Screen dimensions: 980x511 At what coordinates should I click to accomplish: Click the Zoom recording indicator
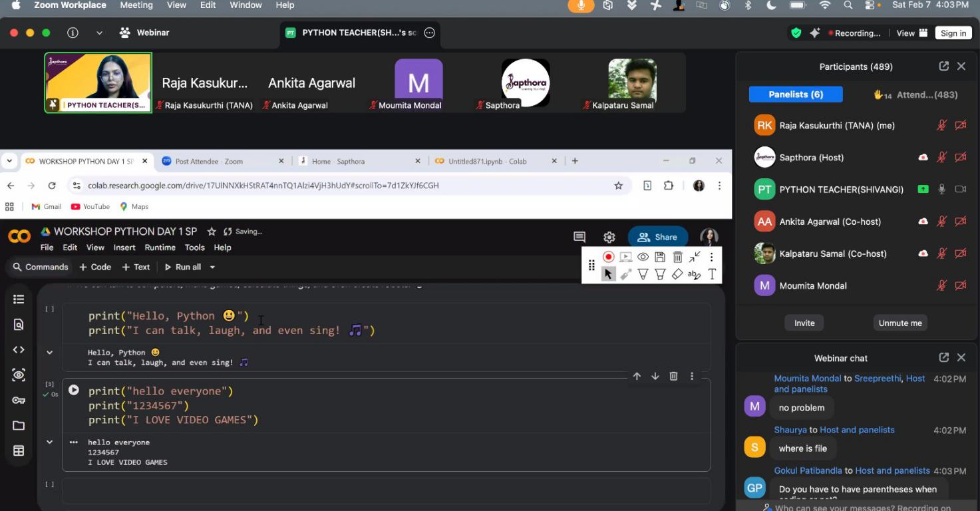pyautogui.click(x=854, y=33)
